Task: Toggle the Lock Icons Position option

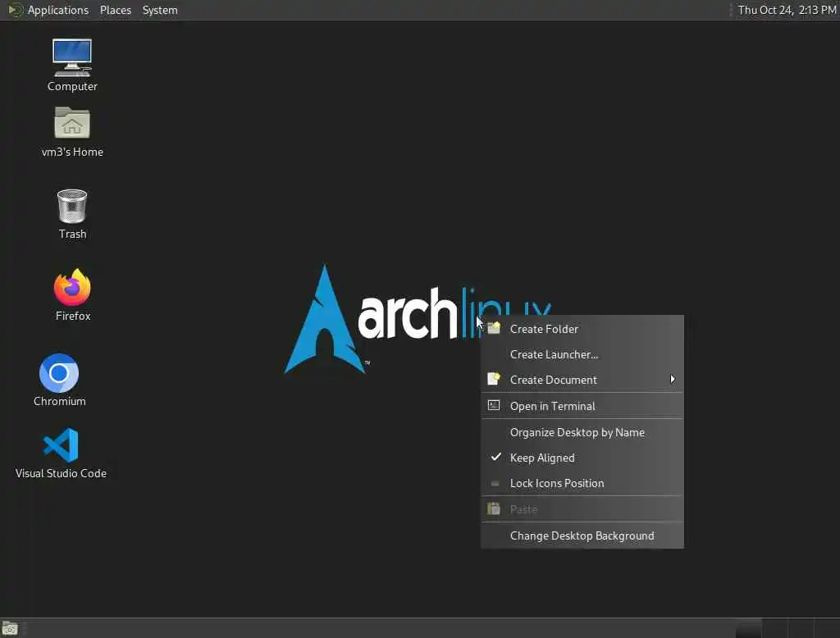Action: click(582, 483)
